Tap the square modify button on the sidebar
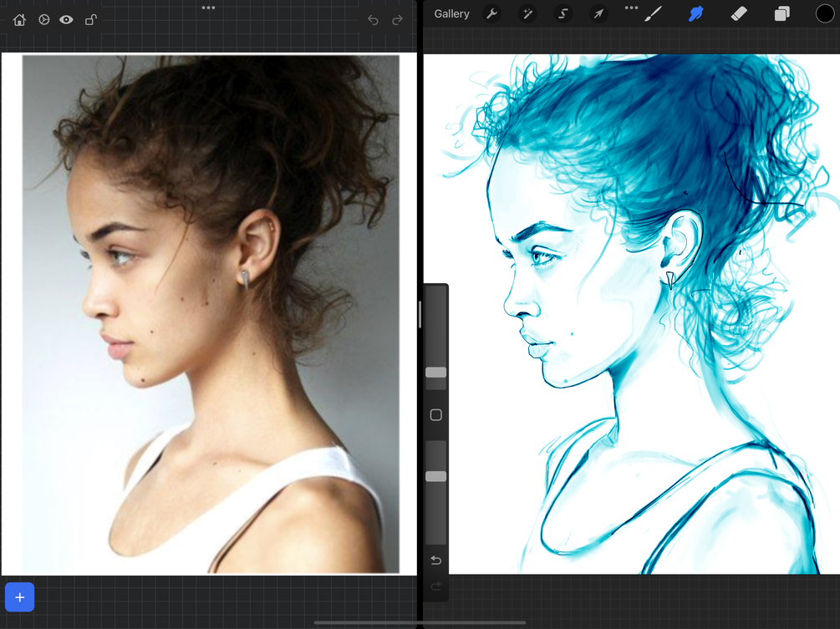 click(x=435, y=414)
